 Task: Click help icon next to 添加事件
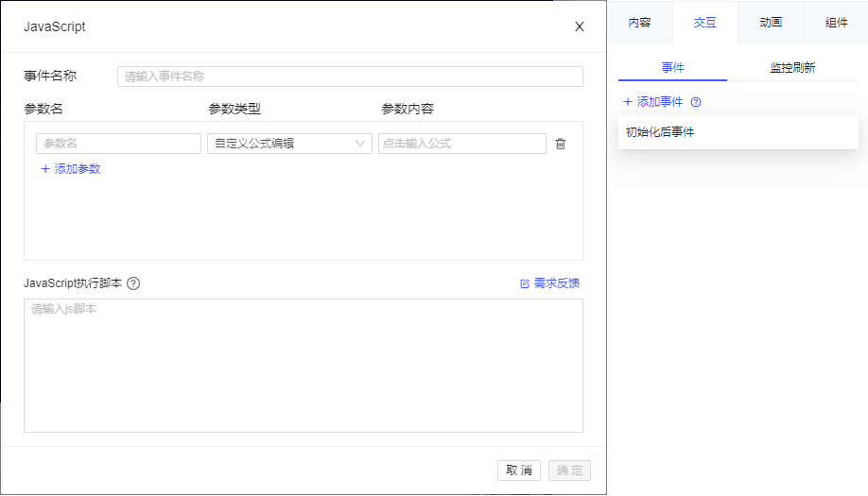point(696,102)
